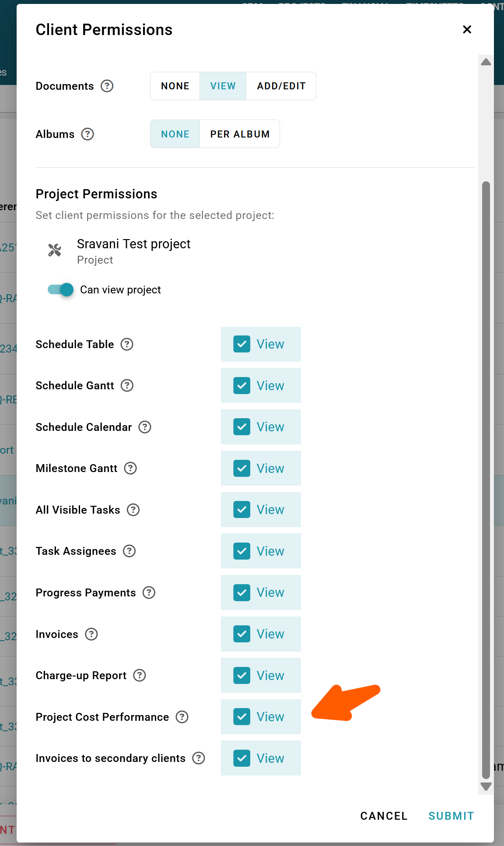
Task: Click the Project Cost Performance help icon
Action: (182, 717)
